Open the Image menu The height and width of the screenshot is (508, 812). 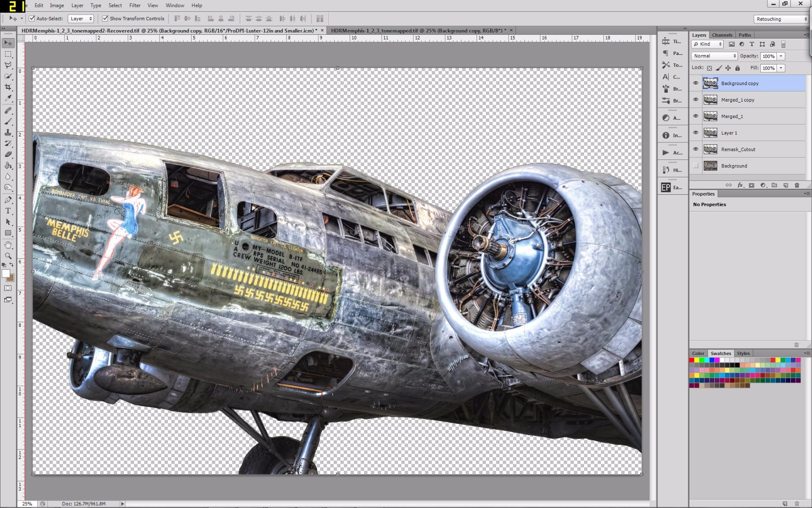(x=57, y=5)
